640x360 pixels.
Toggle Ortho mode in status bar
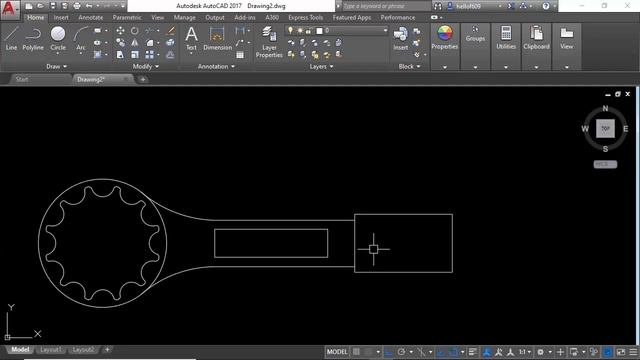[x=389, y=352]
